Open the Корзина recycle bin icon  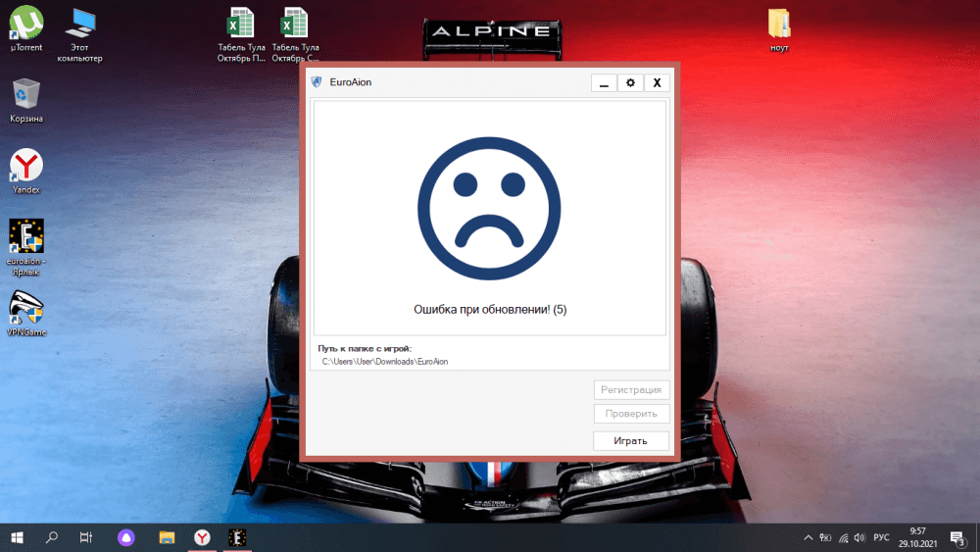(26, 96)
